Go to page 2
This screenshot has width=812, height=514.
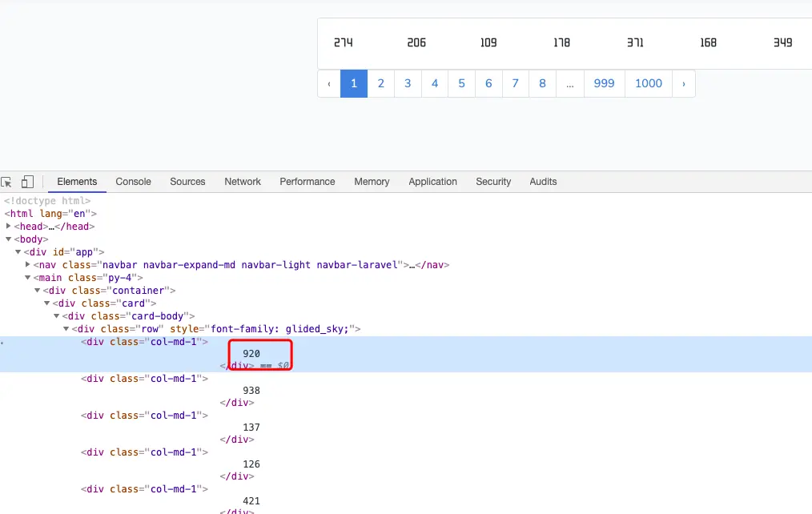(x=380, y=83)
